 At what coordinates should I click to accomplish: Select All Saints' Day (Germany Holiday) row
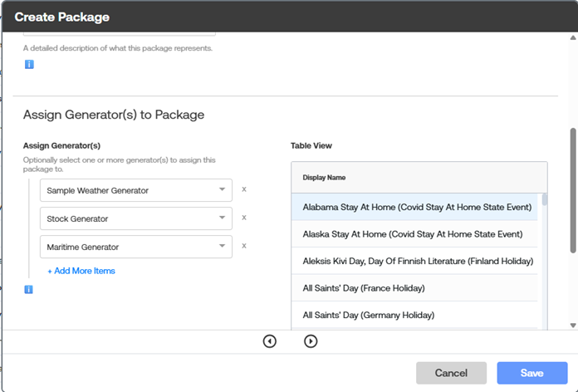tap(414, 315)
